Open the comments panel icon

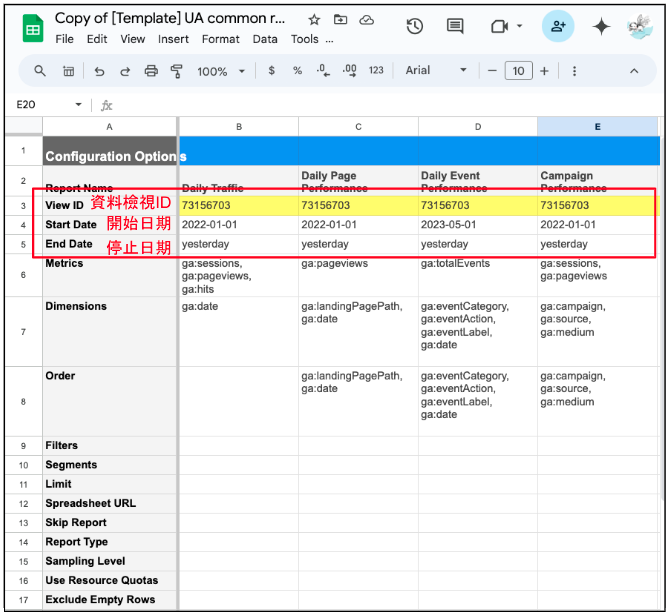(x=455, y=26)
